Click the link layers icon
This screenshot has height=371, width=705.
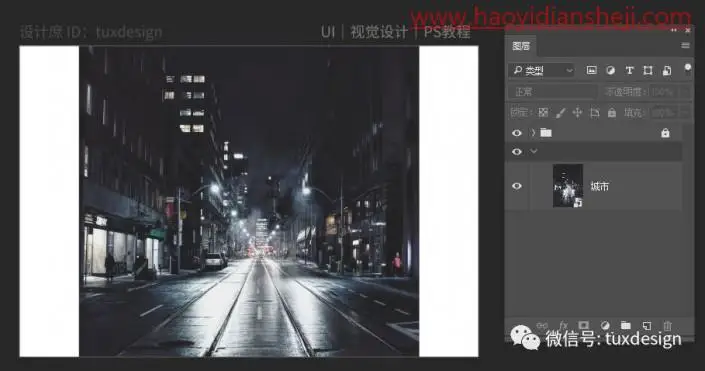(x=543, y=325)
